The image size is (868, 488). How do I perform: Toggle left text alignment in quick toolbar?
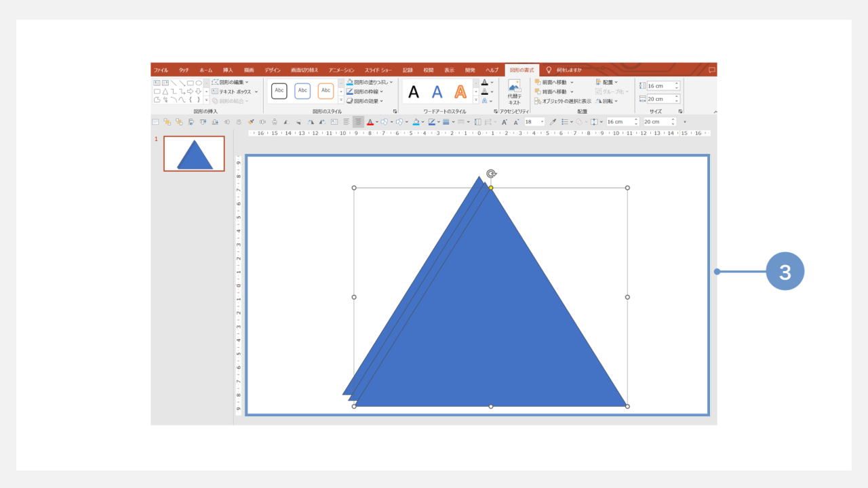pyautogui.click(x=346, y=122)
